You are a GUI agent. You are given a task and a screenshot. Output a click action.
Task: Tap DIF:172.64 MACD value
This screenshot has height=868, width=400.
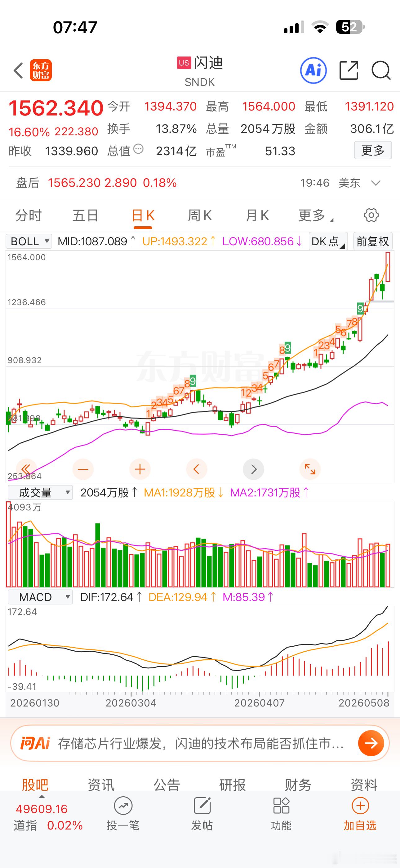(x=111, y=597)
